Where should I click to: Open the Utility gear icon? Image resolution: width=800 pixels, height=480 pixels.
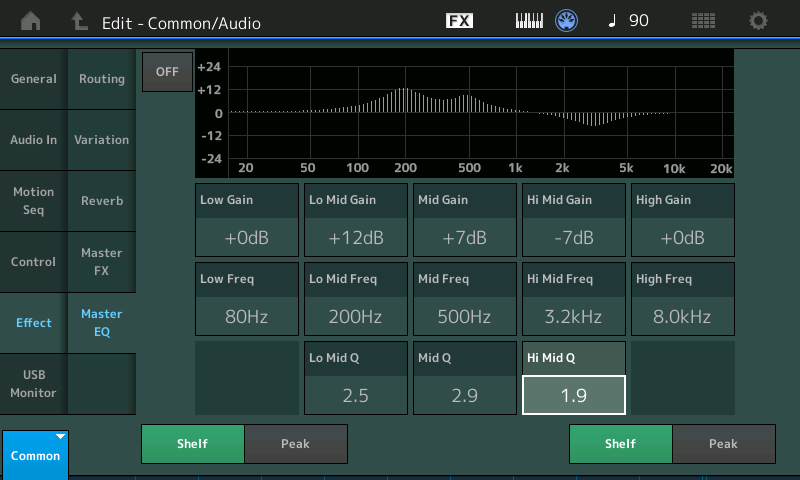[x=758, y=21]
